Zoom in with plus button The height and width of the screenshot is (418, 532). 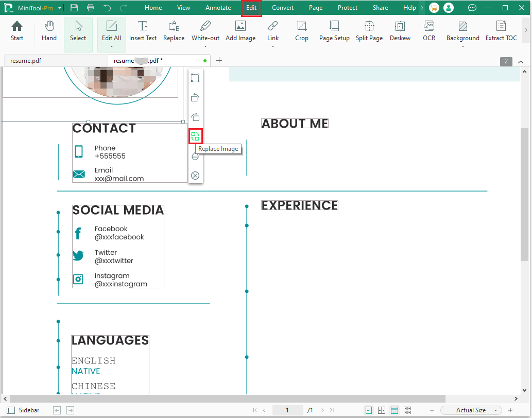pos(510,410)
